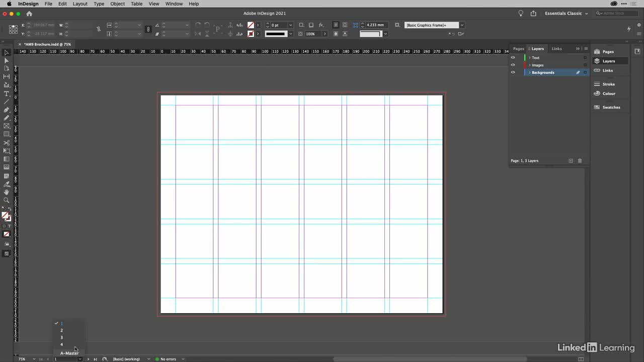
Task: Delete selected layer with trash icon
Action: pyautogui.click(x=580, y=161)
